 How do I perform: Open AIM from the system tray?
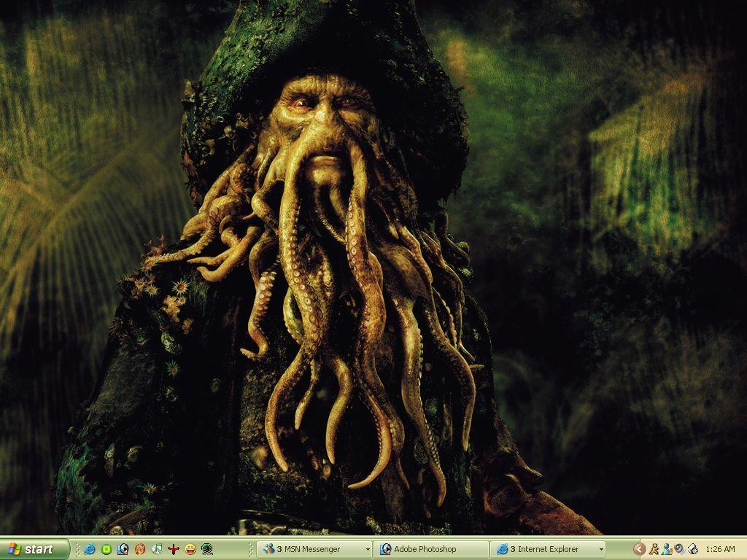[x=654, y=549]
